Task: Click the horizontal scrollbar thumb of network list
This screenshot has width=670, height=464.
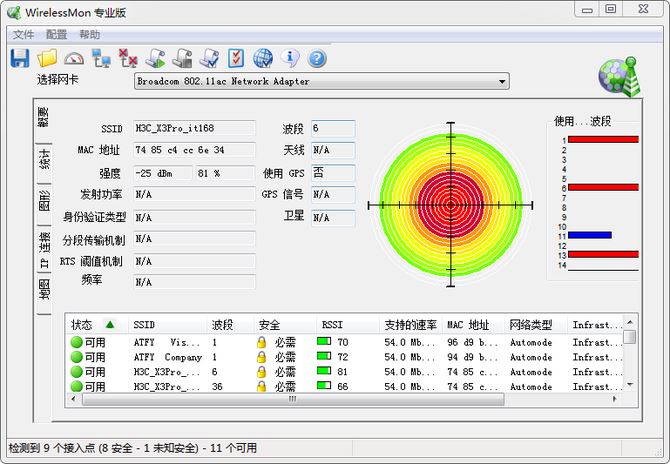Action: click(293, 399)
